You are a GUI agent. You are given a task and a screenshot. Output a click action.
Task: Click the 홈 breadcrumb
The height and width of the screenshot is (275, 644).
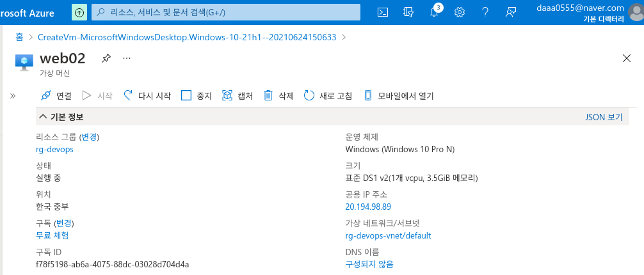point(19,37)
